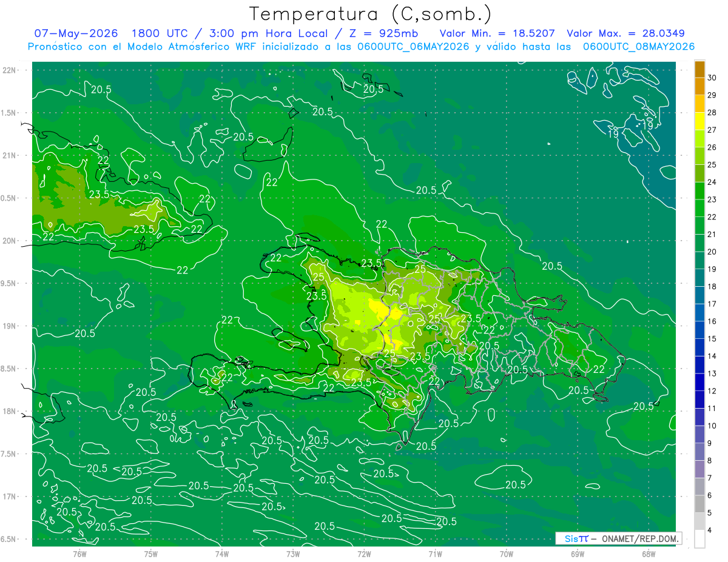
Task: Click the green 23 degree legend swatch
Action: pyautogui.click(x=699, y=208)
